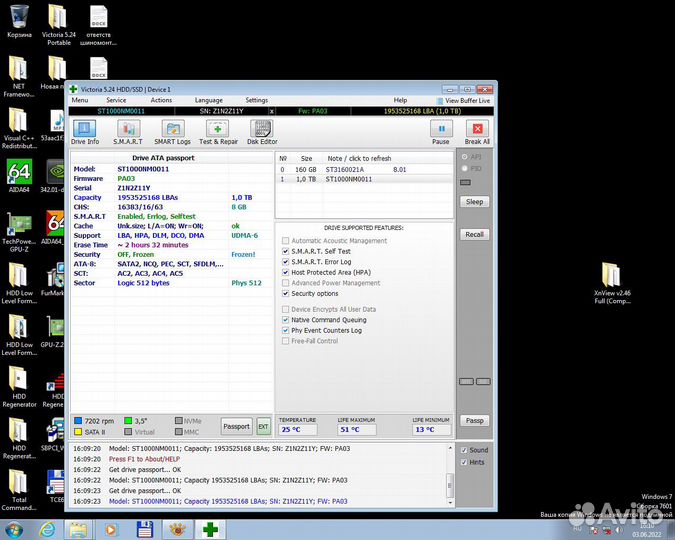Toggle Security options checkbox

[x=285, y=293]
